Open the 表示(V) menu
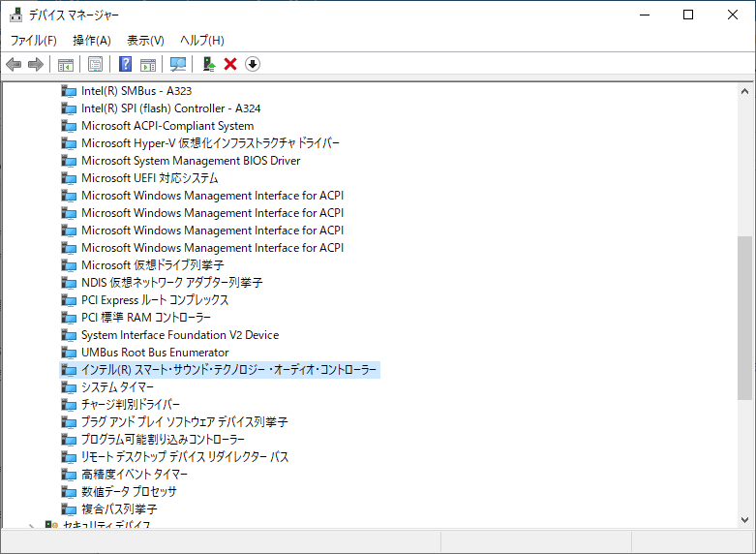 point(145,40)
